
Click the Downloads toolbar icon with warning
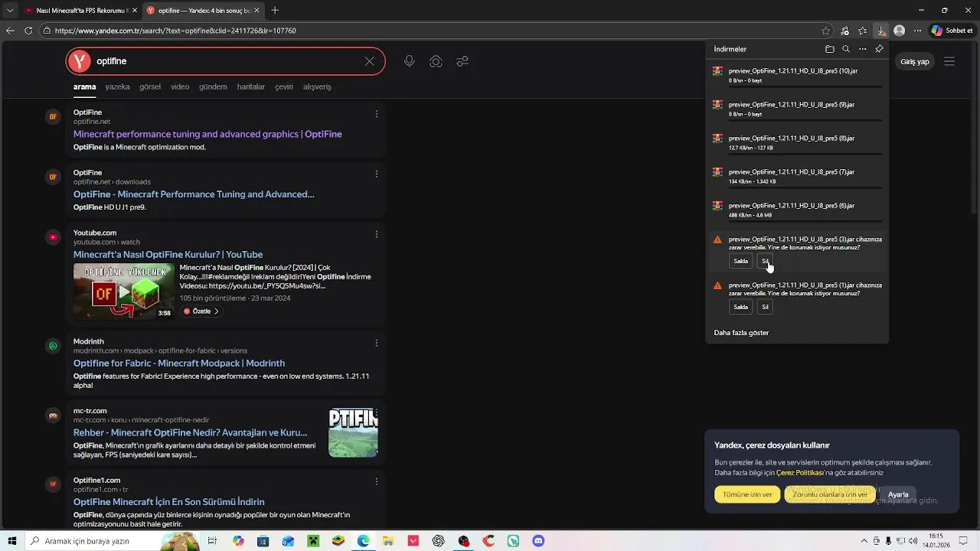pyautogui.click(x=881, y=31)
